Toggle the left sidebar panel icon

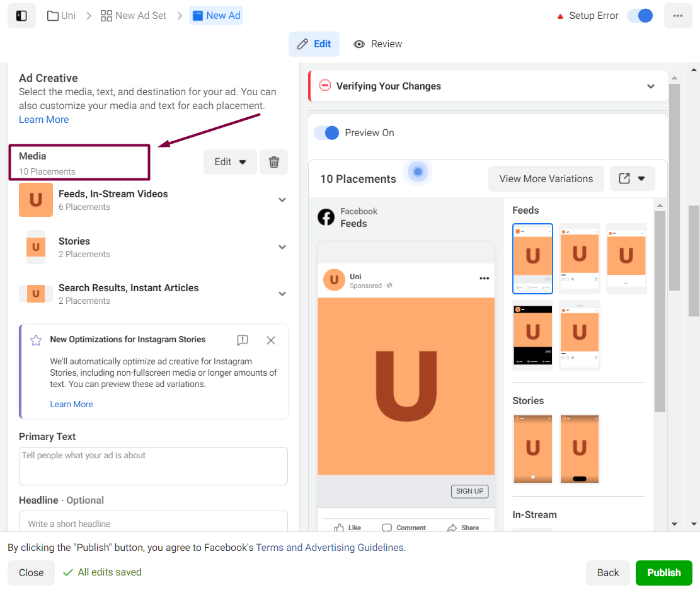coord(21,16)
